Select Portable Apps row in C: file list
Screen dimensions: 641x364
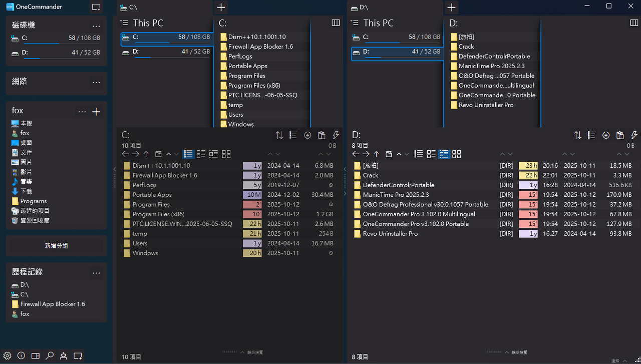click(229, 195)
